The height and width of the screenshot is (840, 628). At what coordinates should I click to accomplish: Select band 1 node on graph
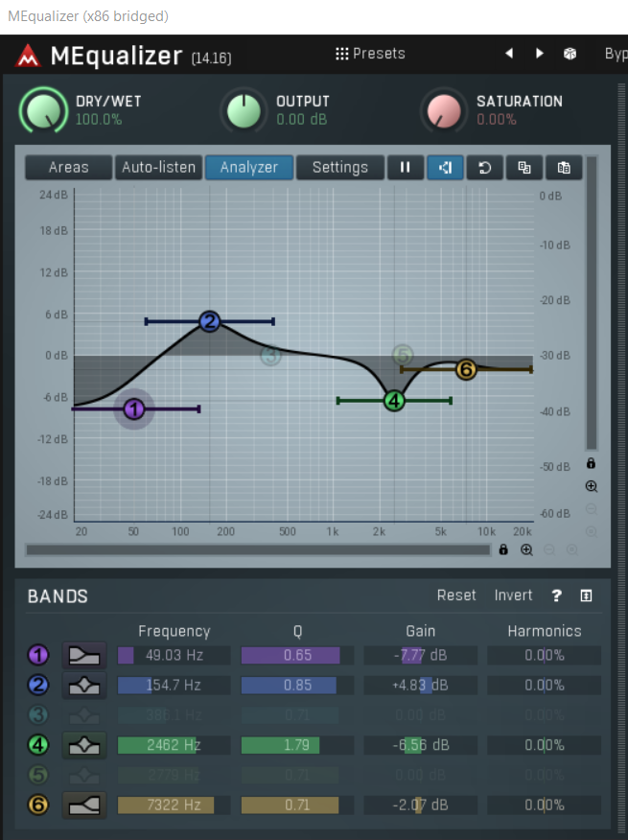click(134, 409)
